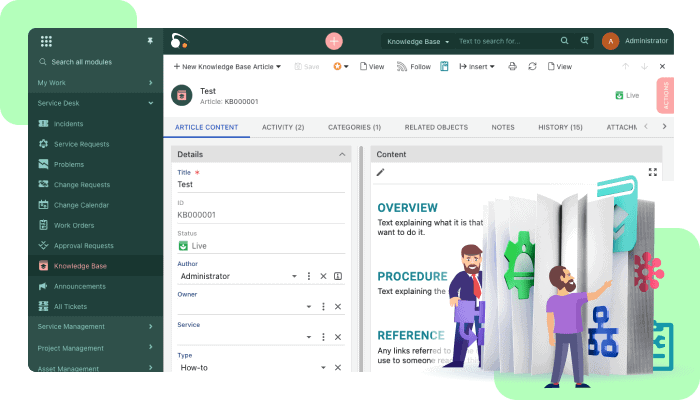700x400 pixels.
Task: Edit content with the pencil icon
Action: tap(380, 172)
